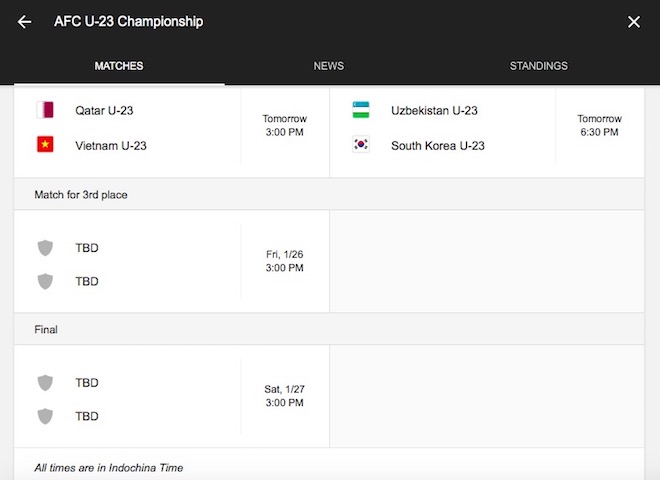Click first TBD shield in 3rd place match
The image size is (660, 480).
point(45,248)
